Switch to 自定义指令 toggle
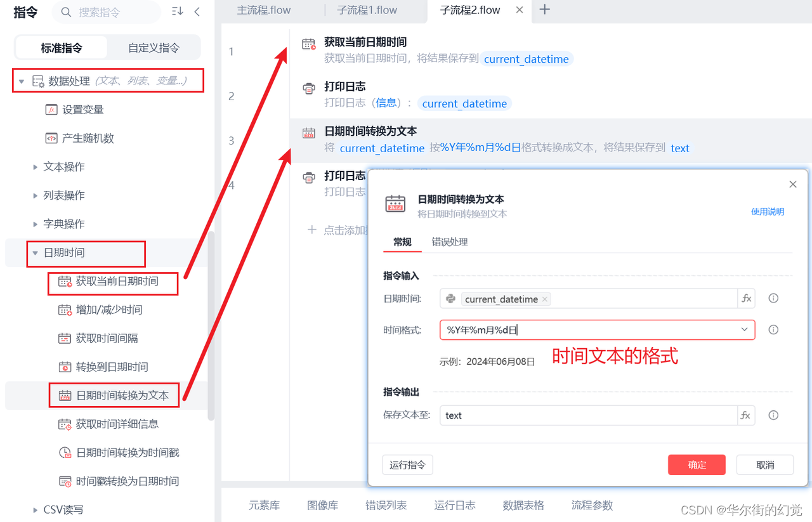Image resolution: width=812 pixels, height=522 pixels. coord(154,48)
